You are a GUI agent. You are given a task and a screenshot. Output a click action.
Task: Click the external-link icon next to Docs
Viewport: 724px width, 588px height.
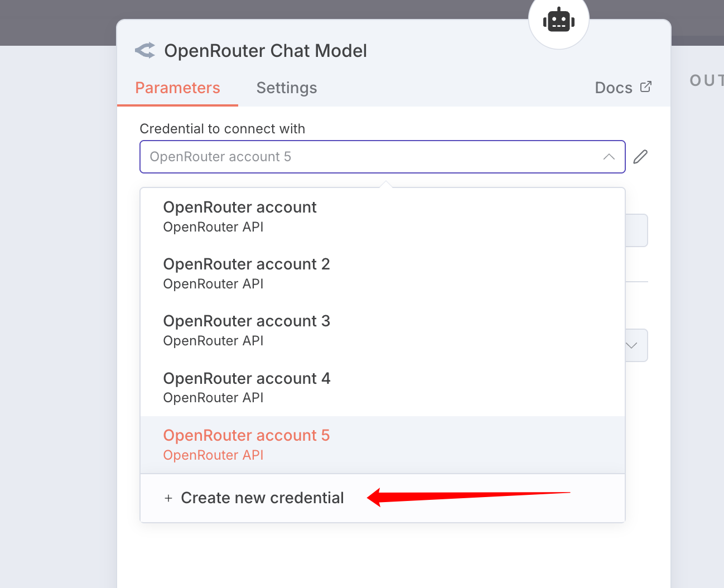pos(646,87)
